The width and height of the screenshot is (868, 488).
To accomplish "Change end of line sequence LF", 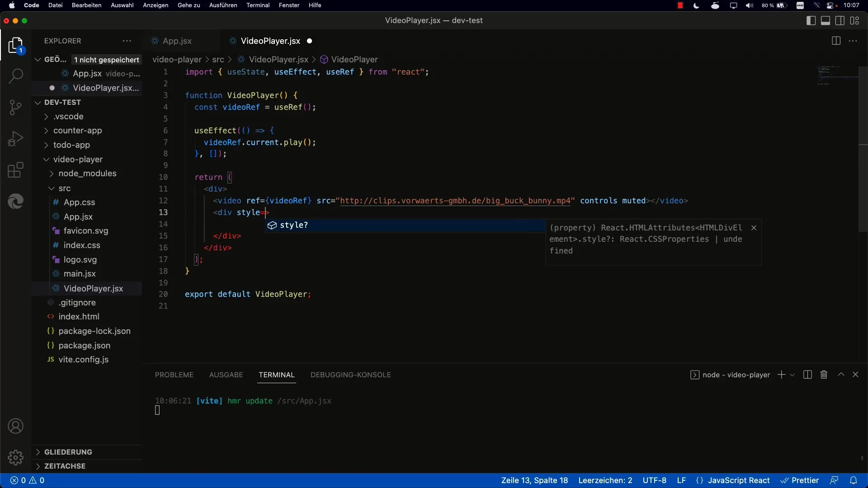I will point(681,480).
